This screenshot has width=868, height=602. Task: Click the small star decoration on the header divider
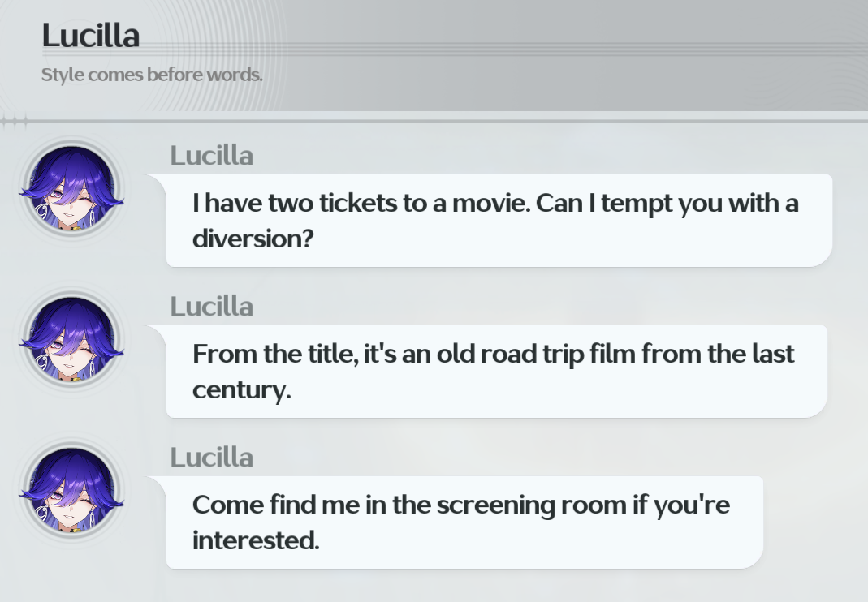(15, 122)
